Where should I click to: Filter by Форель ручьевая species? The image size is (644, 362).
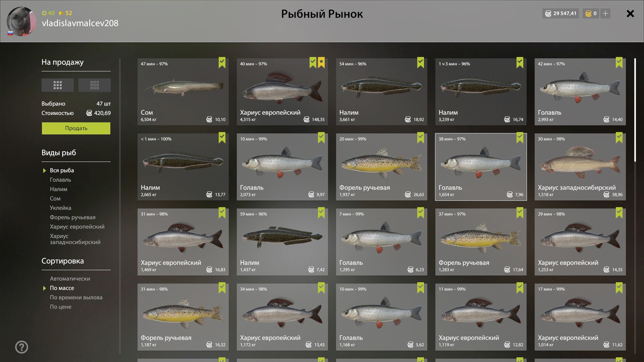pyautogui.click(x=72, y=217)
